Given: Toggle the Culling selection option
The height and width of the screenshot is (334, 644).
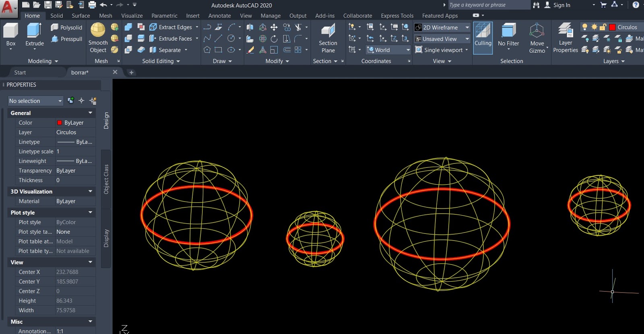Looking at the screenshot, I should tap(483, 38).
